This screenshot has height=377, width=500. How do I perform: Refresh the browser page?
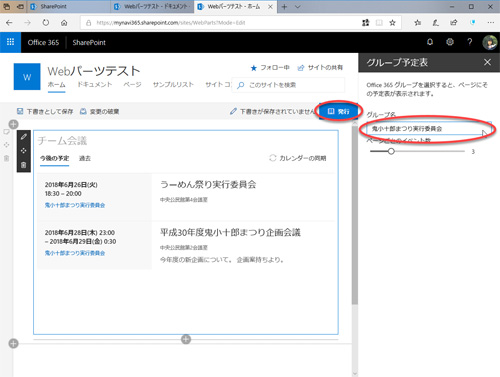tap(46, 23)
